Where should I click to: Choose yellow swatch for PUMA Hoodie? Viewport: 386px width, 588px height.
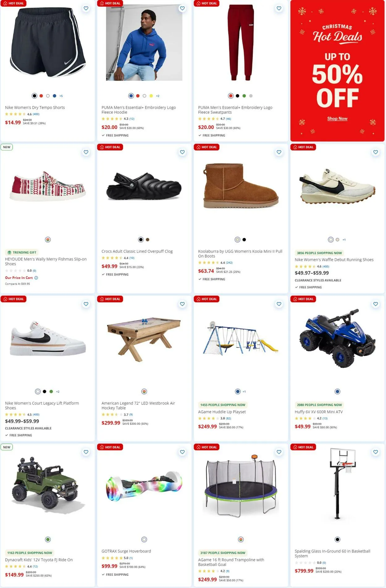(151, 96)
